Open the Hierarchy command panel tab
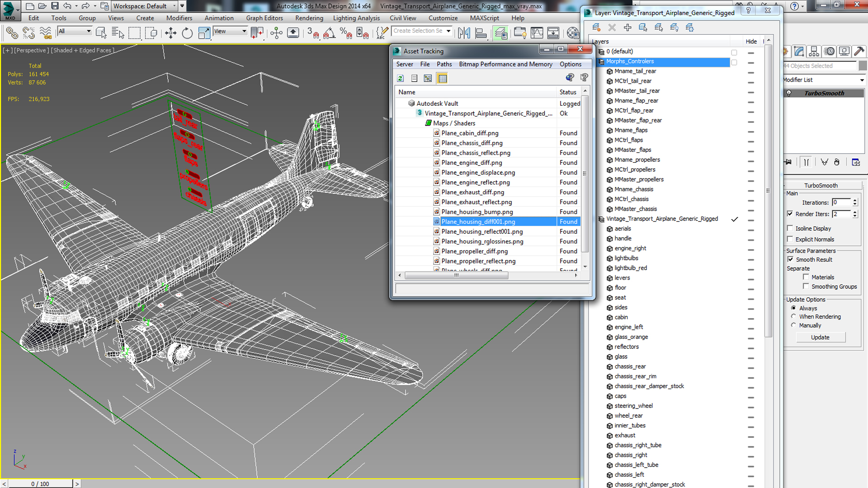Viewport: 868px width, 488px height. coord(814,52)
